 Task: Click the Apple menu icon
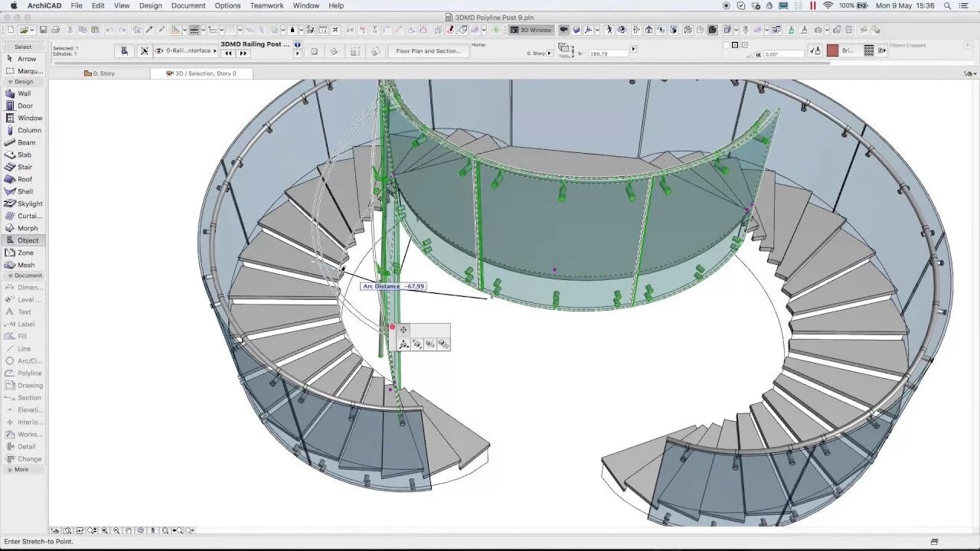click(13, 5)
